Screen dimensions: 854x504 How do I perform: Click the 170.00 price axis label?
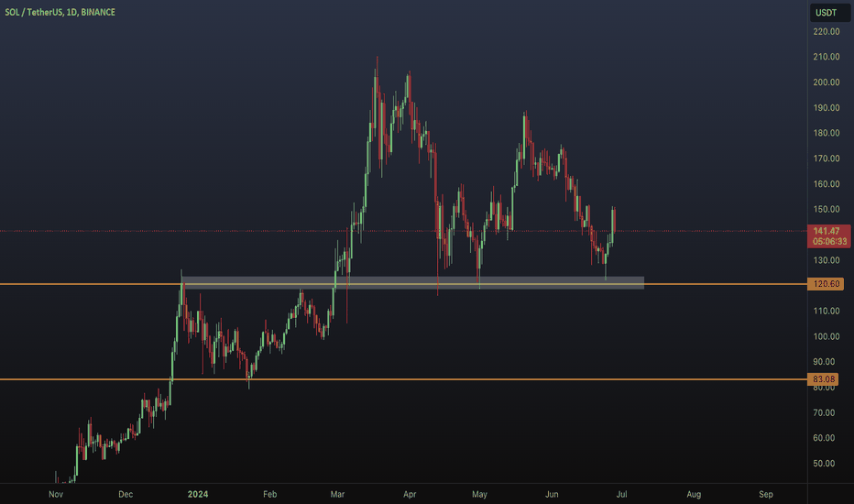point(827,159)
